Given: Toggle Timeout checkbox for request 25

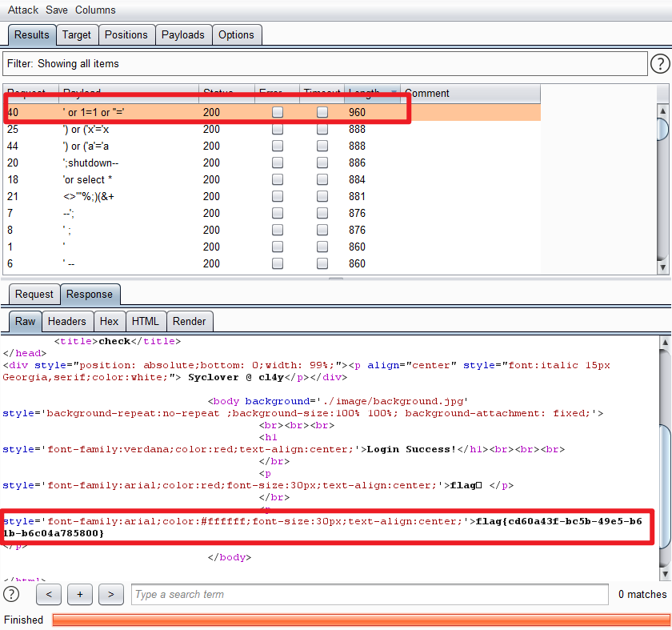Looking at the screenshot, I should click(x=322, y=129).
